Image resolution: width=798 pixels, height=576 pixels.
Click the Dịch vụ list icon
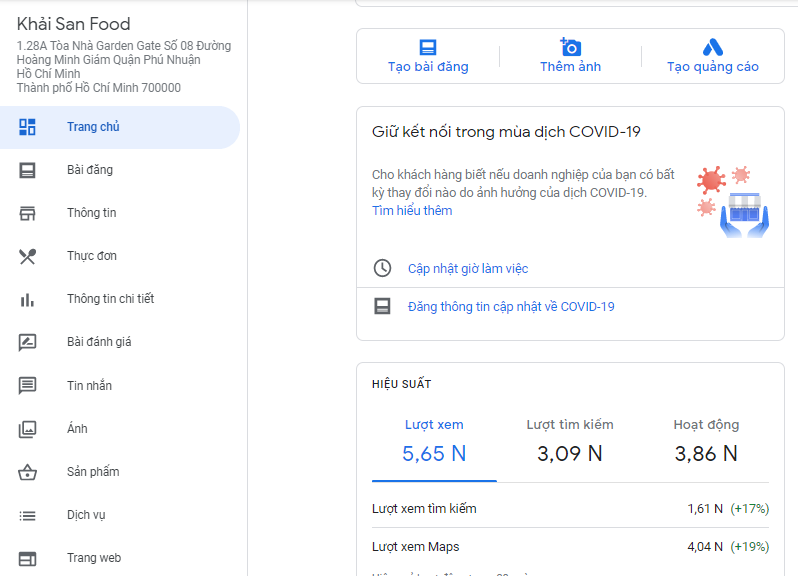27,515
